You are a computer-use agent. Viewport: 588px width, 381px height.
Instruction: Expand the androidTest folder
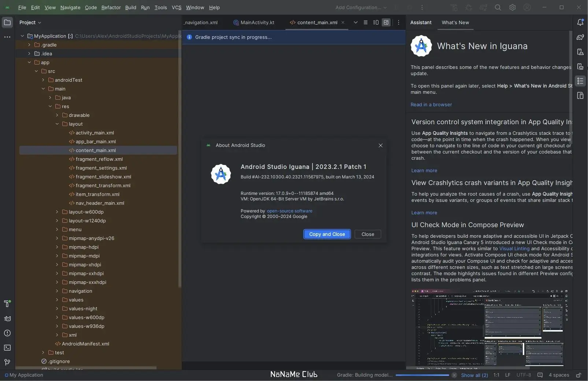pos(43,80)
